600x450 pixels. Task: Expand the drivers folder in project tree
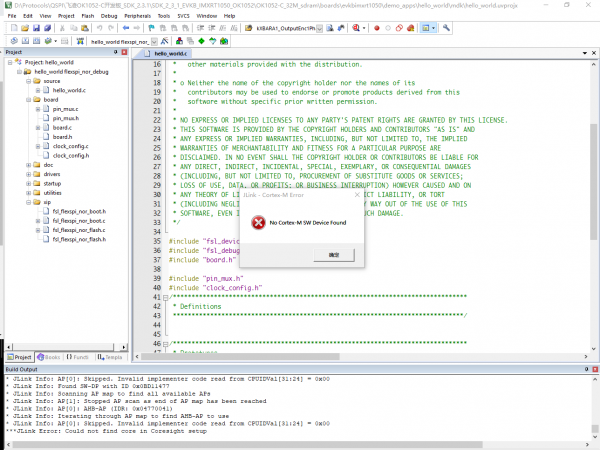pyautogui.click(x=26, y=174)
